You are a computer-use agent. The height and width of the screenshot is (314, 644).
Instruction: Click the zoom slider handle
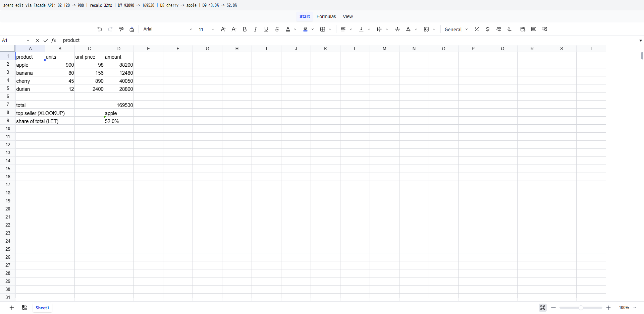pyautogui.click(x=581, y=308)
